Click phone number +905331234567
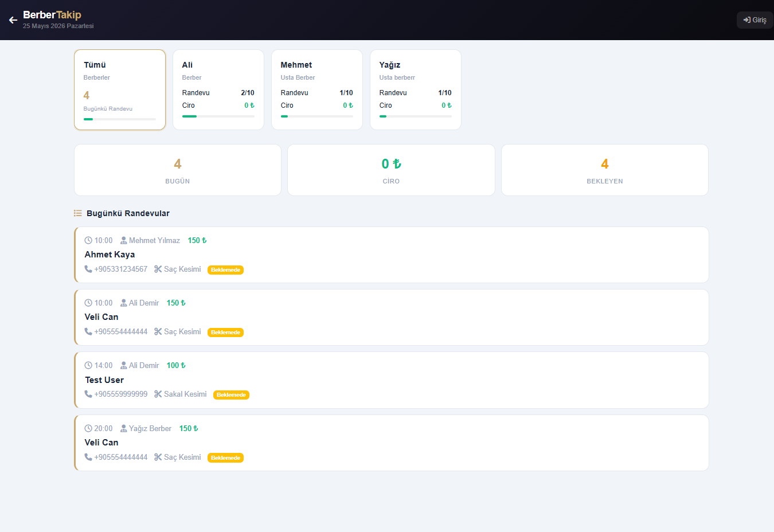Image resolution: width=774 pixels, height=532 pixels. coord(121,269)
